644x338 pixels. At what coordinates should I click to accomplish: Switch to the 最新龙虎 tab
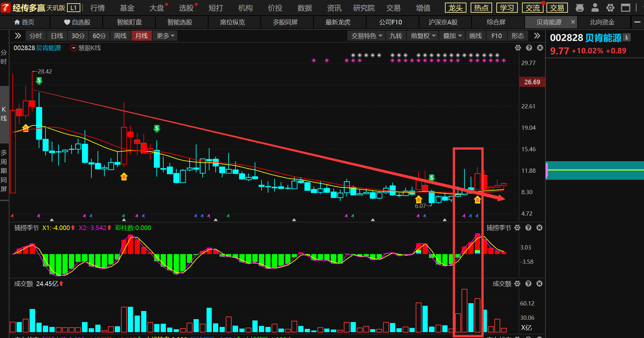tap(338, 22)
